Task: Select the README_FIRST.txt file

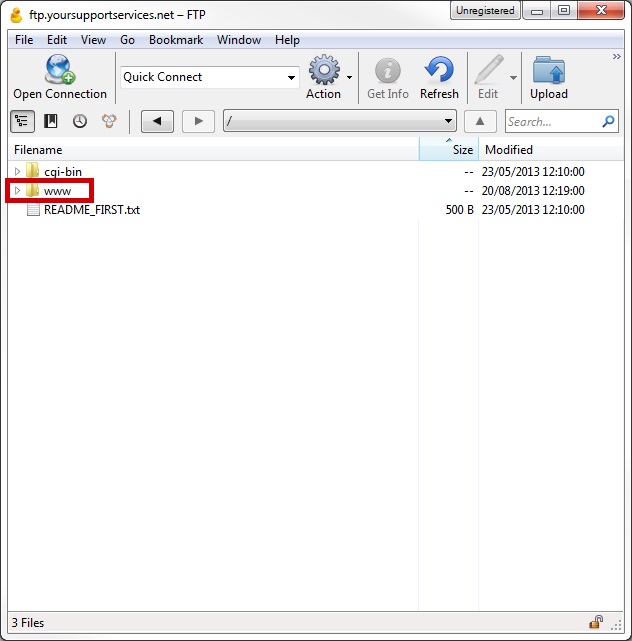Action: pos(91,210)
